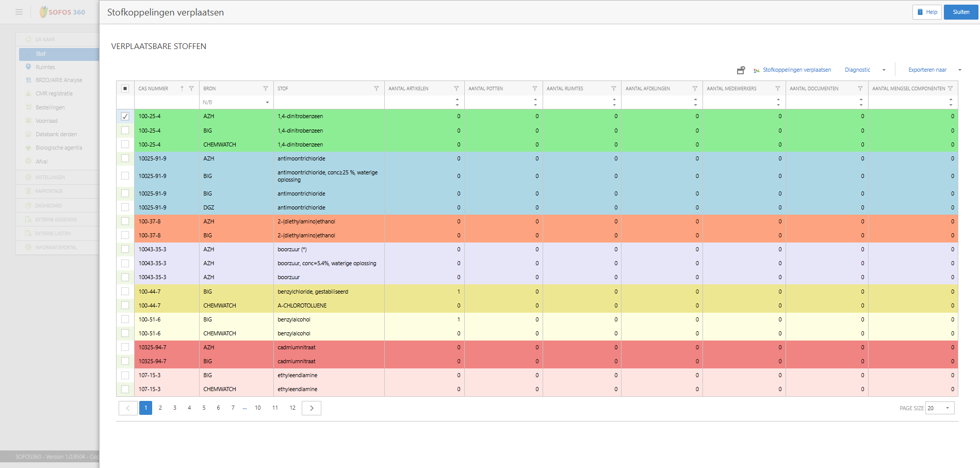Click the CAS NUMMER ascending sort arrow

[x=182, y=89]
